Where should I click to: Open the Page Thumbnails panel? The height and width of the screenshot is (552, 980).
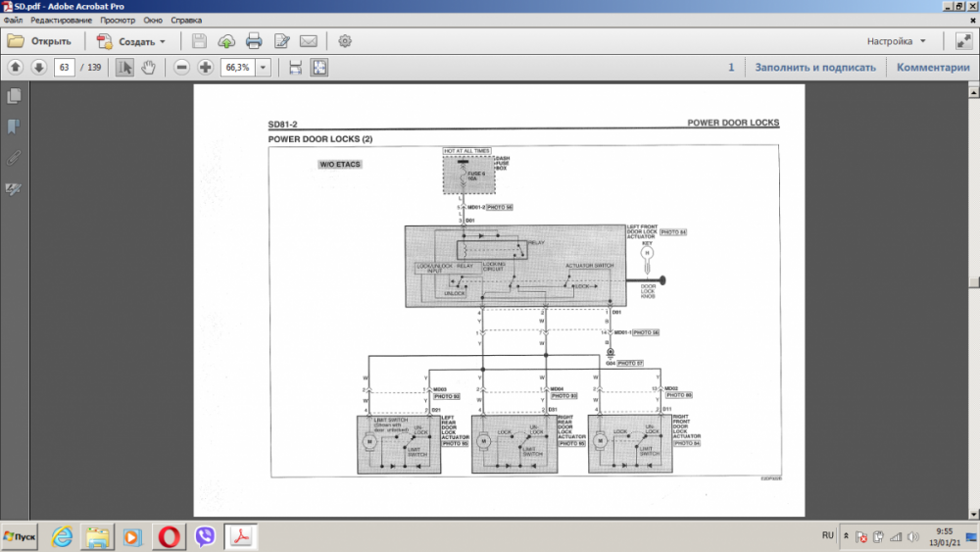coord(14,96)
